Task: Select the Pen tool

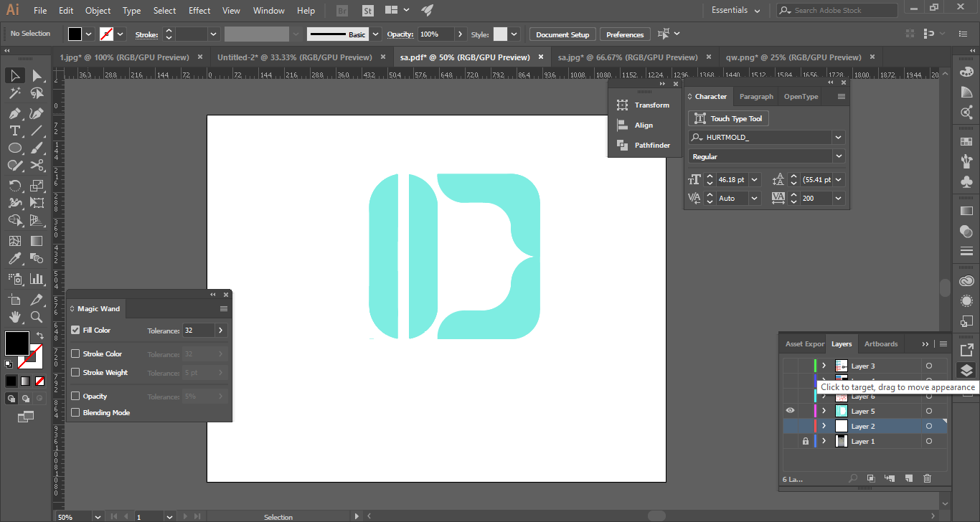Action: [14, 113]
